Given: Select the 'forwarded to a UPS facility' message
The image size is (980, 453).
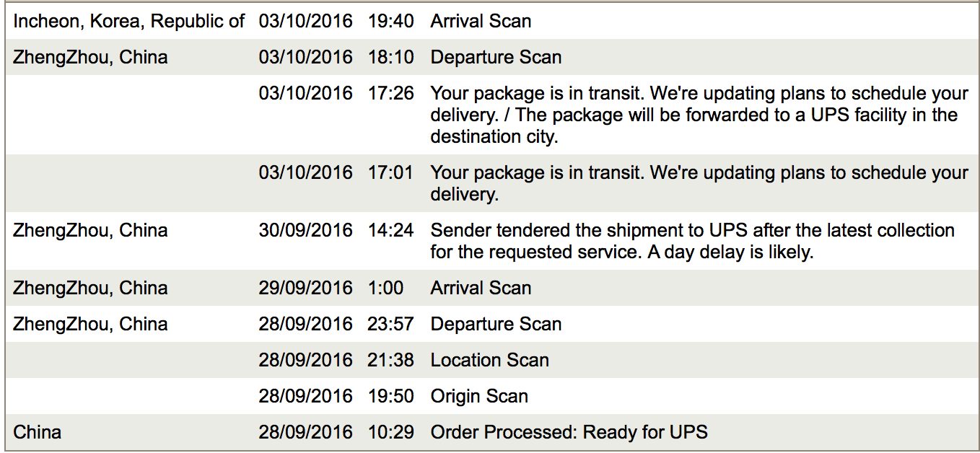Looking at the screenshot, I should (699, 115).
